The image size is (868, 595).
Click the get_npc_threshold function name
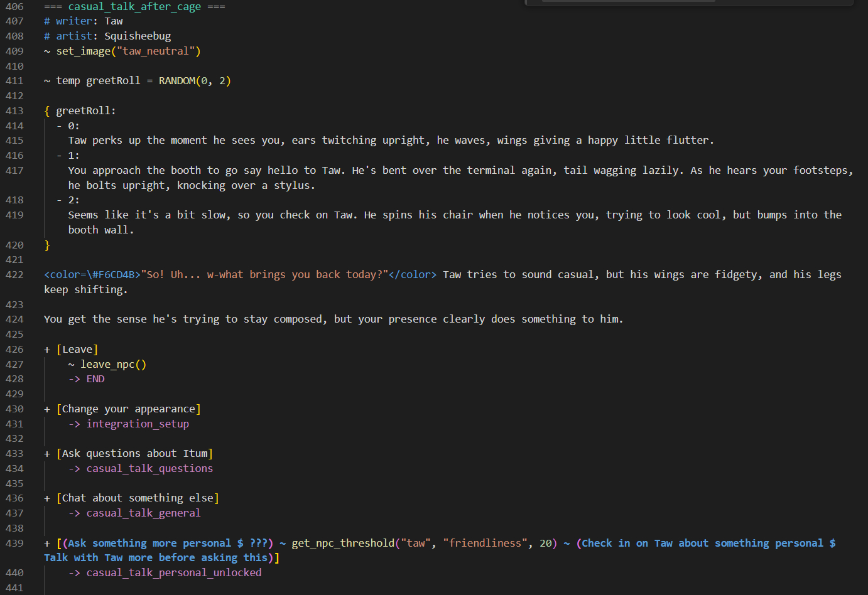(x=343, y=544)
